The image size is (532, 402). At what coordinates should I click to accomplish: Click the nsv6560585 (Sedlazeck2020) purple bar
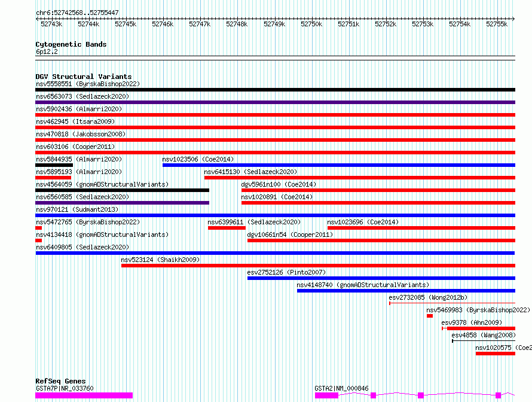click(123, 203)
